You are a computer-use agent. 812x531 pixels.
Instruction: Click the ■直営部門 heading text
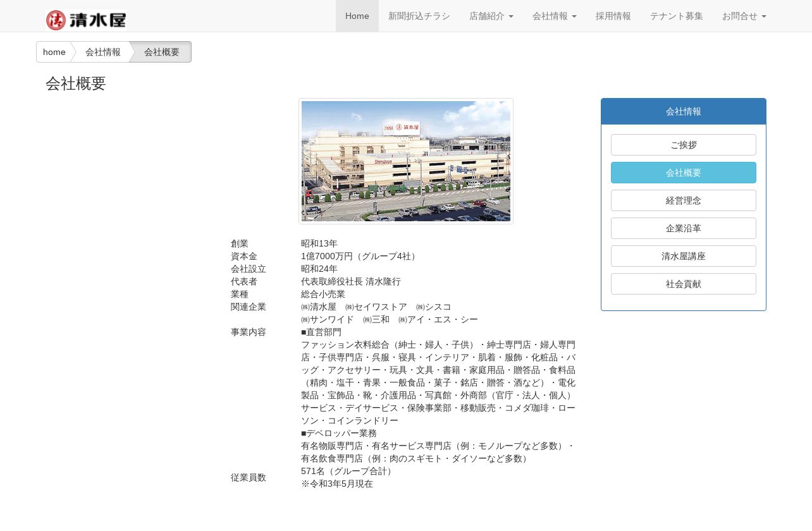[321, 332]
